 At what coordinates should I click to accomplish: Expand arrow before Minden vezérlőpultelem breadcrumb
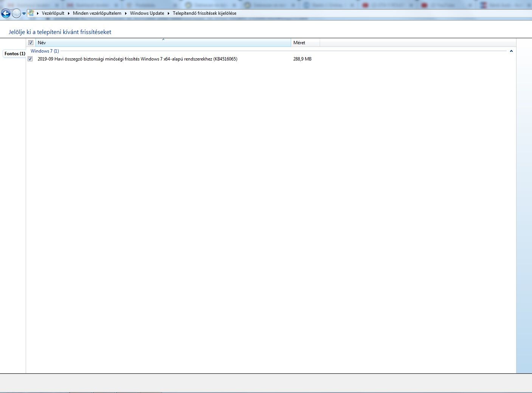tap(69, 13)
